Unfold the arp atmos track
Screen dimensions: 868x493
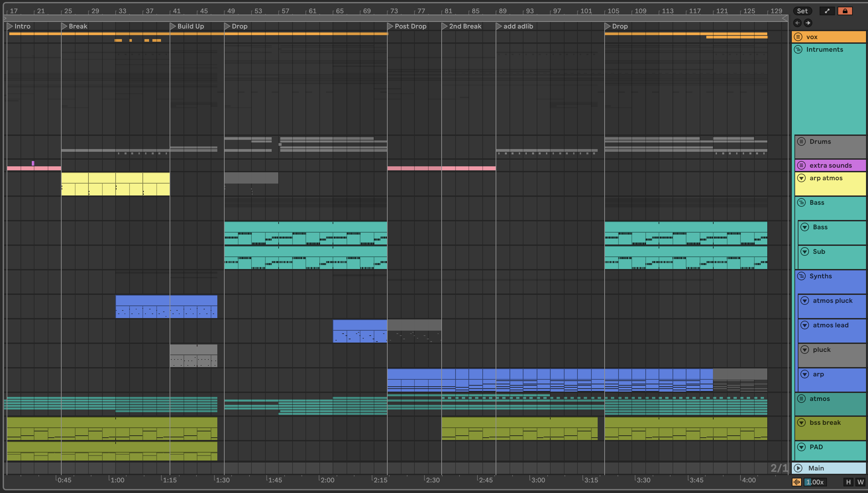coord(801,178)
